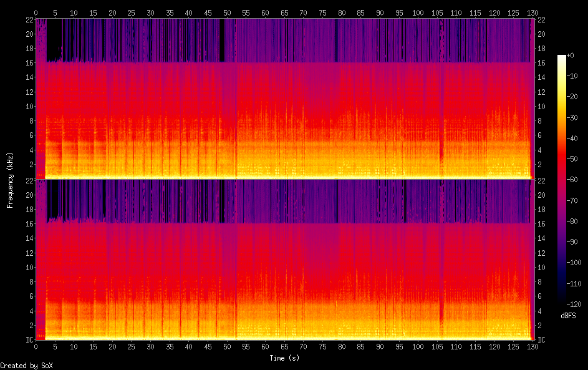Screen dimensions: 588x370
Task: Click the "0" tick on the bottom time axis
Action: pos(36,346)
